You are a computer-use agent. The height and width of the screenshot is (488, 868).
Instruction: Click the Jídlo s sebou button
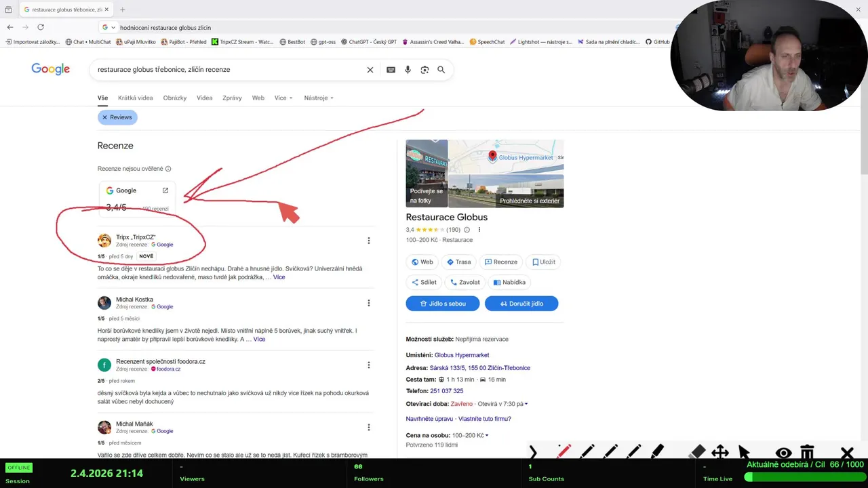[443, 304]
